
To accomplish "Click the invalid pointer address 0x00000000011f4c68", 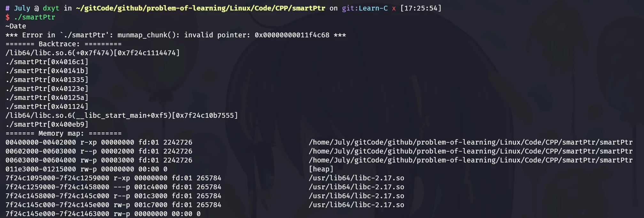I will pos(292,35).
